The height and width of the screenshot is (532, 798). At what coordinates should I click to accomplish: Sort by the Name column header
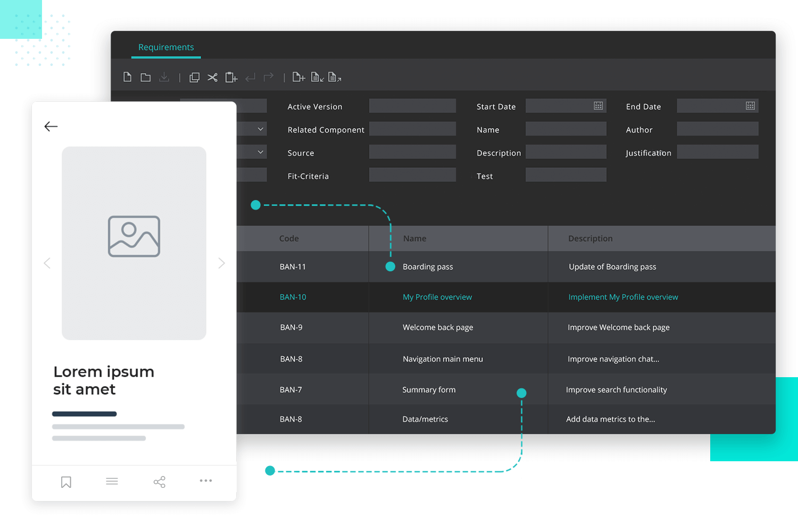[x=414, y=238]
